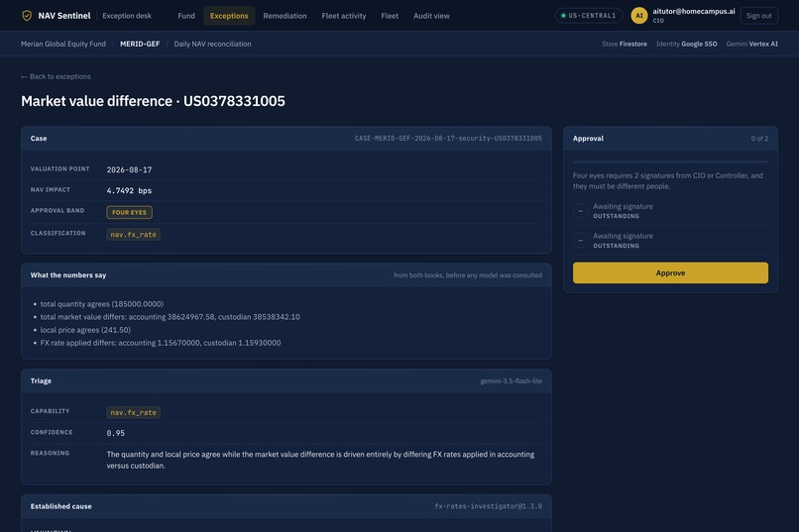The image size is (799, 532).
Task: Click the MERID-GEF breadcrumb
Action: point(140,44)
